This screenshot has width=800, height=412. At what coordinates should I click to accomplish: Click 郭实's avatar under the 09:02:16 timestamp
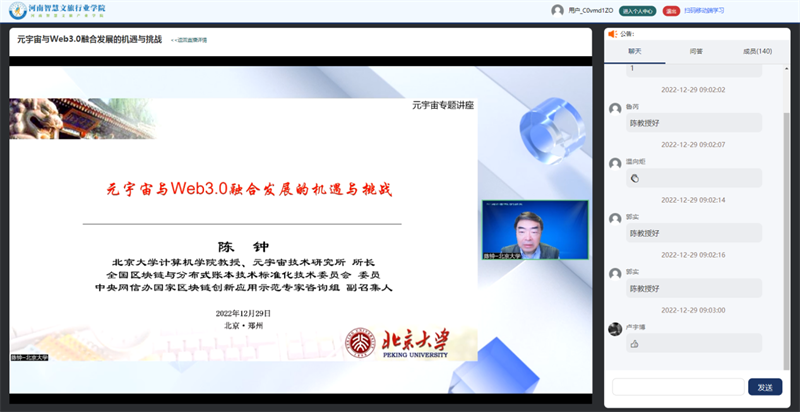click(615, 273)
